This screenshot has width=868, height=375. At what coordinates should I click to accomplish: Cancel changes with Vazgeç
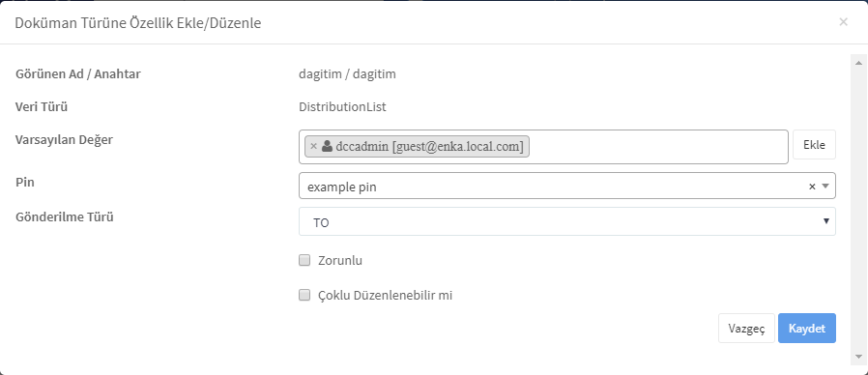(x=747, y=329)
